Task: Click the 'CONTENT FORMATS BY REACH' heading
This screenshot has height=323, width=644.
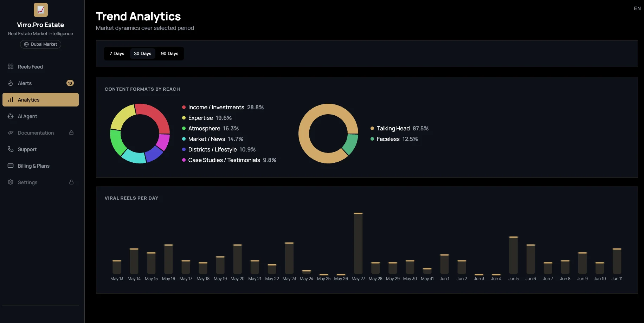Action: pos(142,89)
